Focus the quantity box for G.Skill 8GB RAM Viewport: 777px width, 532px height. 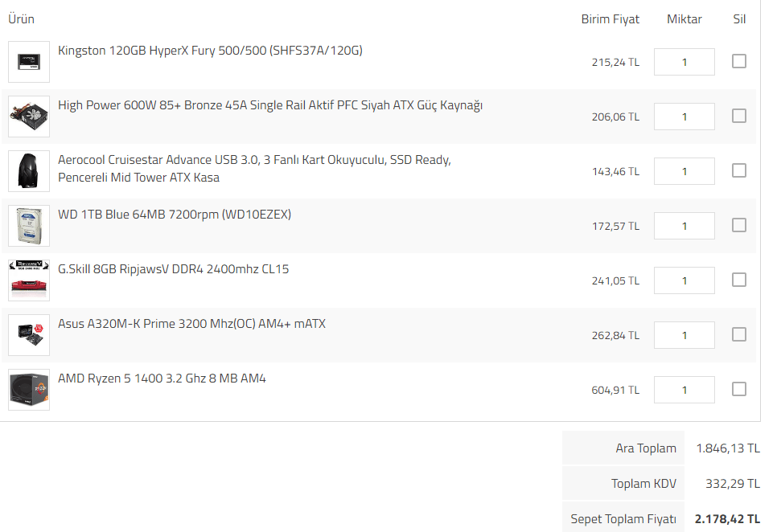click(684, 280)
